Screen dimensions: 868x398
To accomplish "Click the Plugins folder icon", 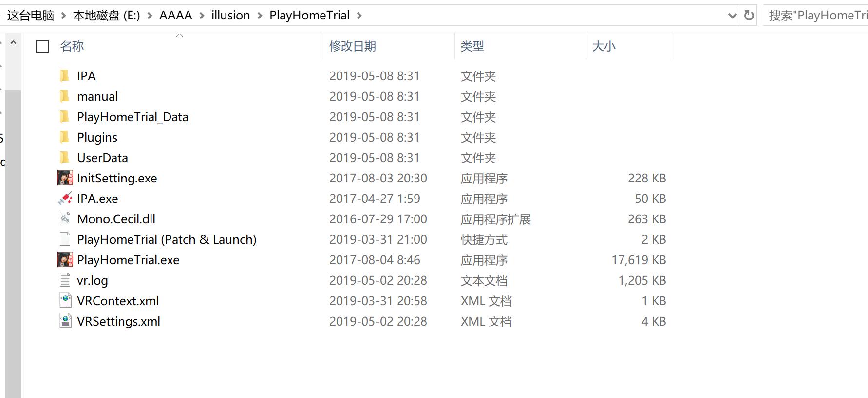I will (x=64, y=137).
